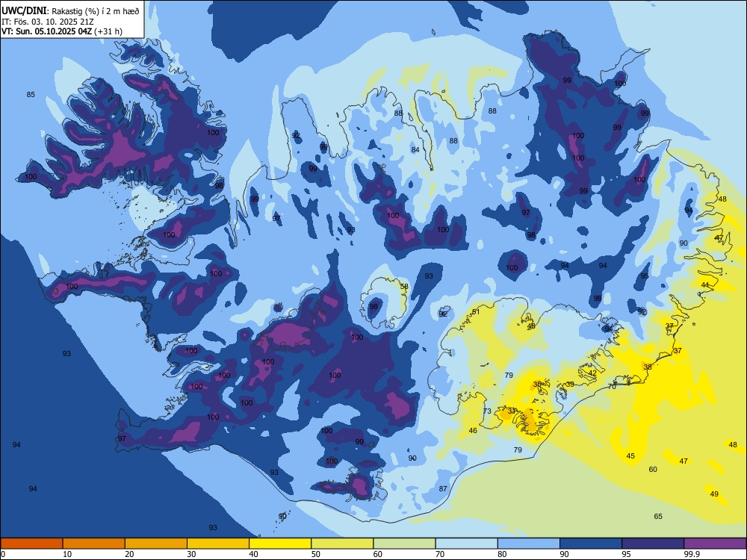Viewport: 747px width, 560px height.
Task: Pick the purple above-99.9 legend swatch
Action: [x=715, y=544]
